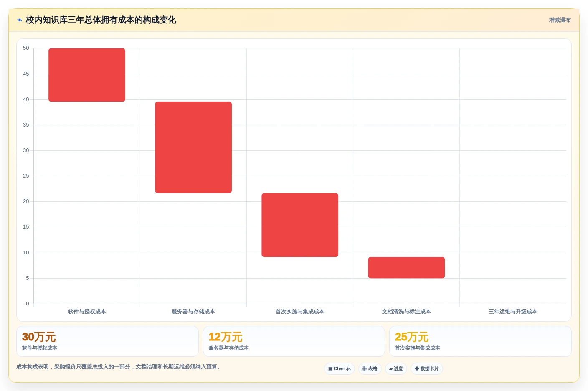Click the y-axis value 50
The image size is (588, 391).
(x=26, y=48)
